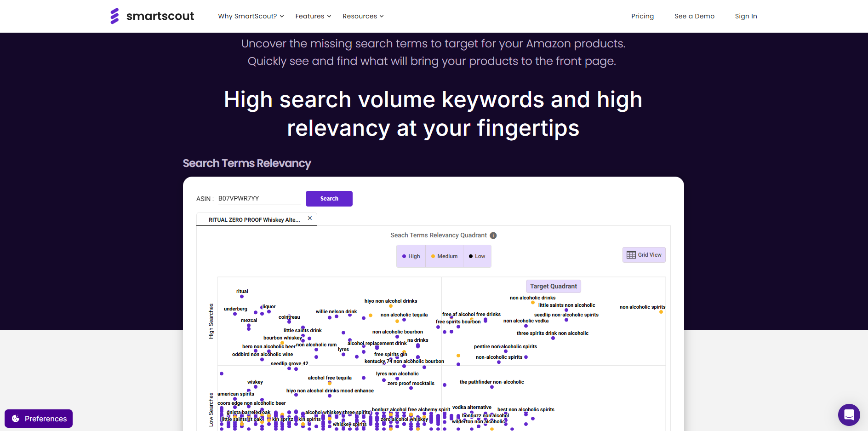Click the 'Search Terms Relevancy' heading
Image resolution: width=868 pixels, height=431 pixels.
coord(247,163)
